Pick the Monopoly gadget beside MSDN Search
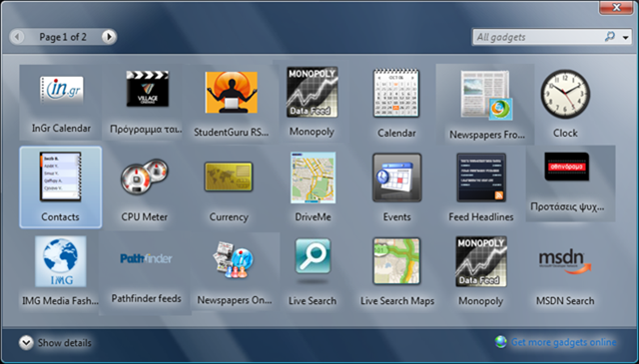The width and height of the screenshot is (639, 364). pyautogui.click(x=481, y=271)
